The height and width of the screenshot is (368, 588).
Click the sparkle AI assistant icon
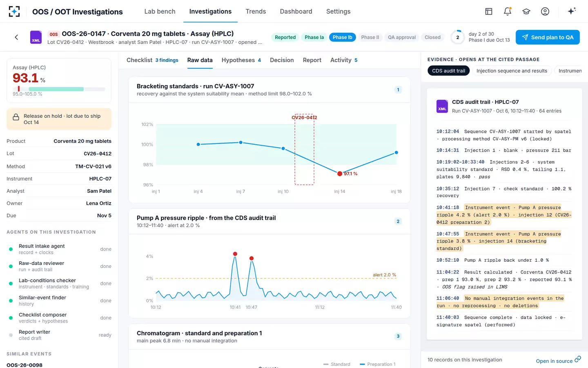[572, 11]
